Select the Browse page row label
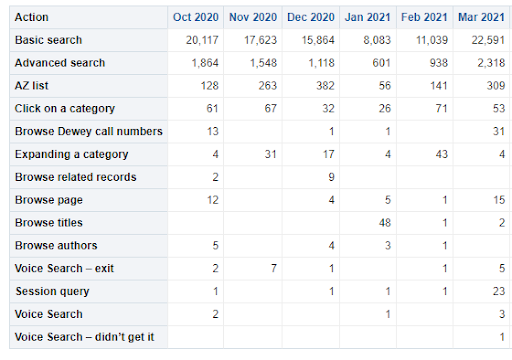Viewport: 512px width, 360px height. [49, 200]
